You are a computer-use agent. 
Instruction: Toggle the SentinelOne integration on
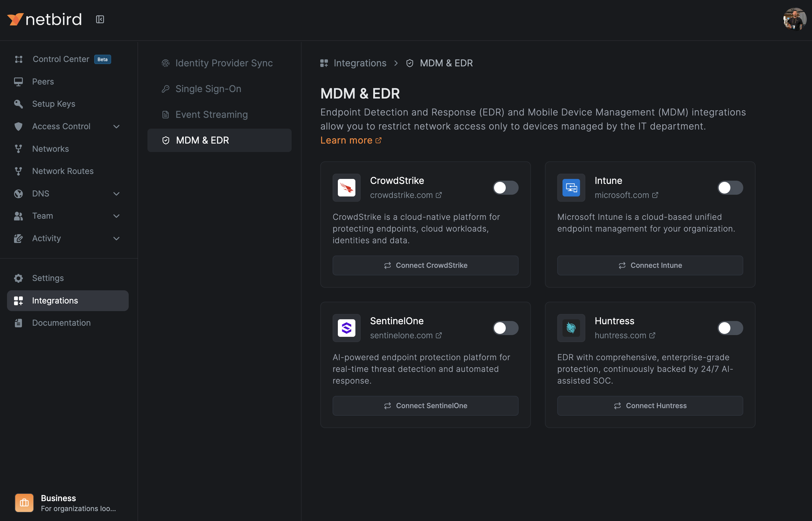505,328
